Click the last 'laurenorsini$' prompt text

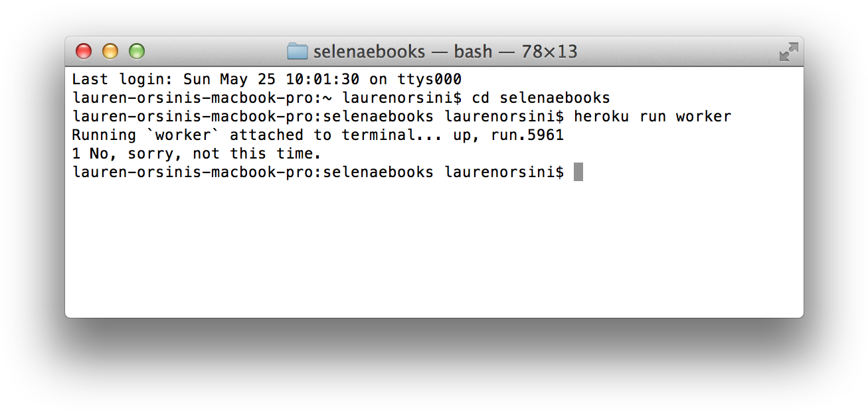click(x=504, y=172)
